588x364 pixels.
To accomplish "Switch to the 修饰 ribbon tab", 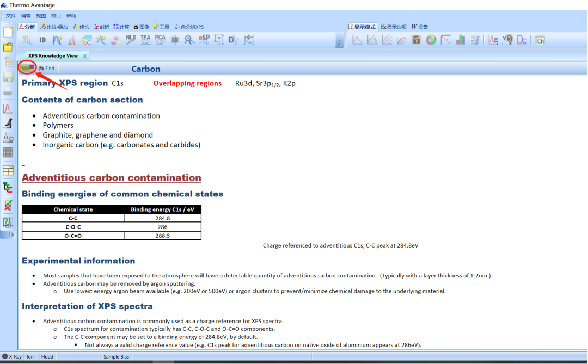I will click(81, 27).
